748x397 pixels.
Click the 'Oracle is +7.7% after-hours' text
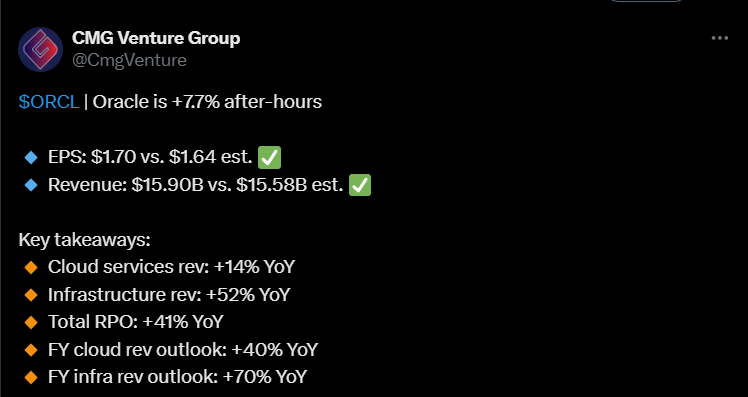[x=207, y=102]
